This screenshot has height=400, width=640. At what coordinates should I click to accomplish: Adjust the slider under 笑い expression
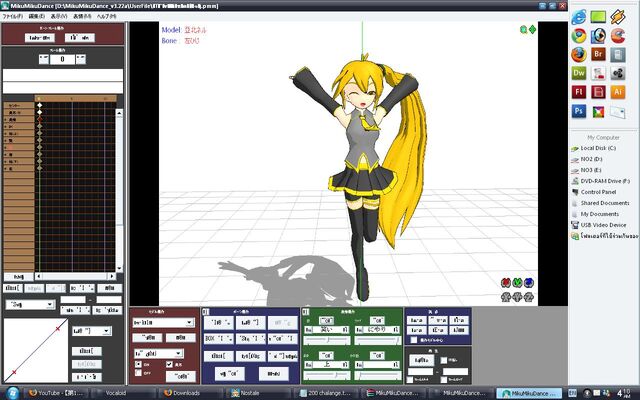coord(327,340)
